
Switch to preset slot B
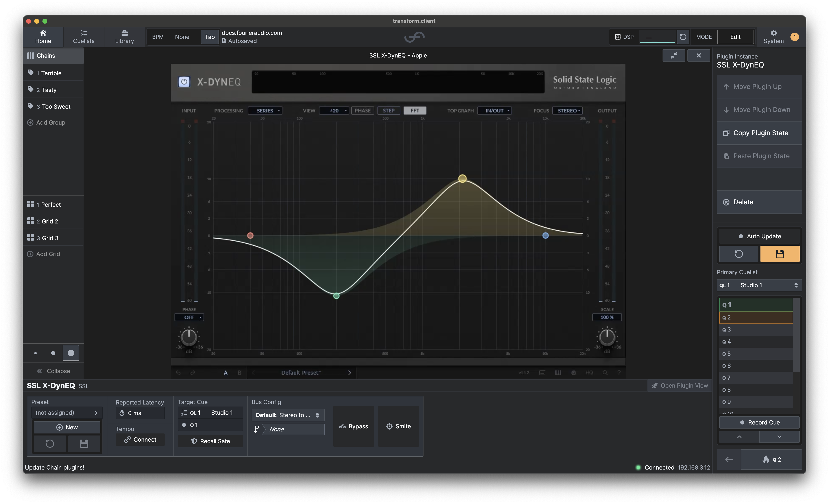239,372
